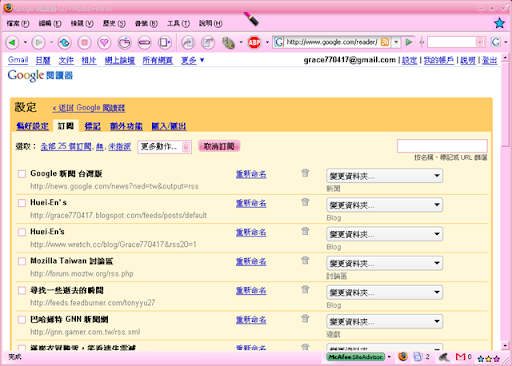Image resolution: width=512 pixels, height=366 pixels.
Task: Select the 尋找一些逝去的瞬間 checkbox
Action: tap(22, 290)
